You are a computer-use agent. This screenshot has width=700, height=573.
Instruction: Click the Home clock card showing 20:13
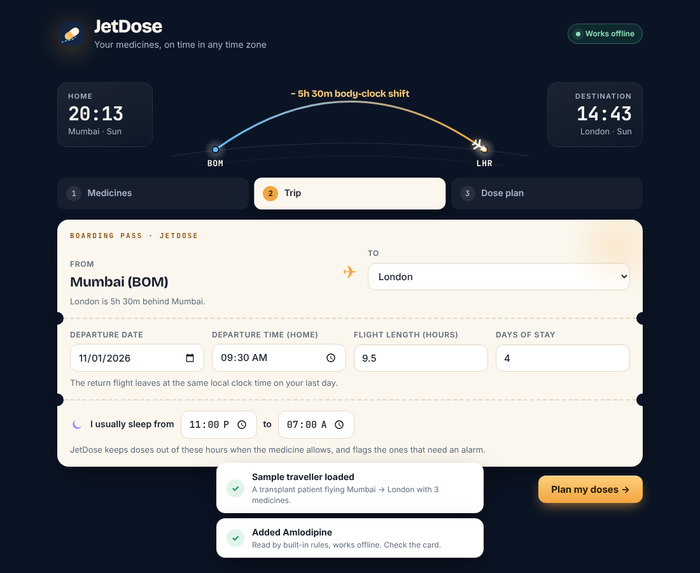click(x=105, y=114)
